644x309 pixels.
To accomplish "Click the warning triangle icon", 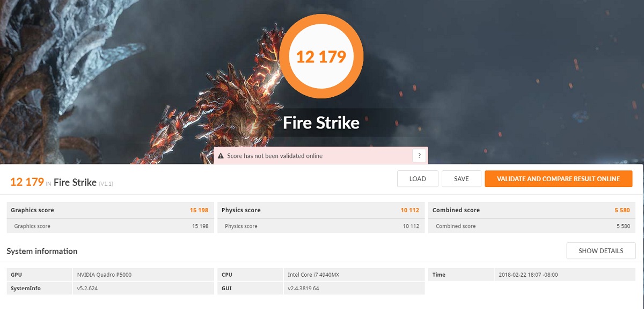I will coord(221,156).
